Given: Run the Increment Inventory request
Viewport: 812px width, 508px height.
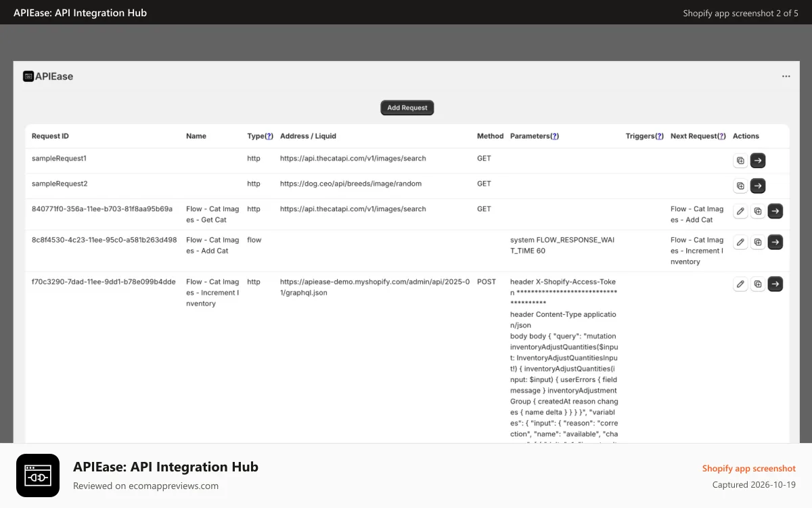Looking at the screenshot, I should click(x=775, y=284).
